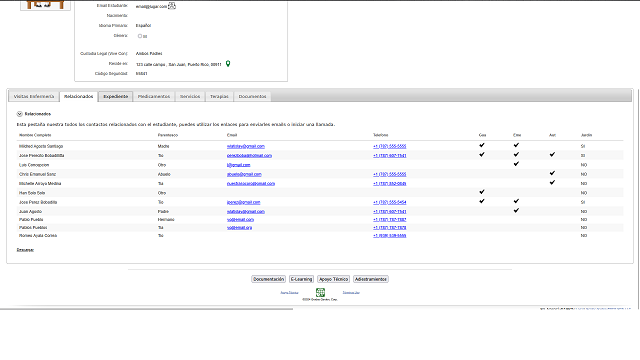This screenshot has width=640, height=360.
Task: Select the Romeo Ayala Correa name cell
Action: click(x=38, y=236)
